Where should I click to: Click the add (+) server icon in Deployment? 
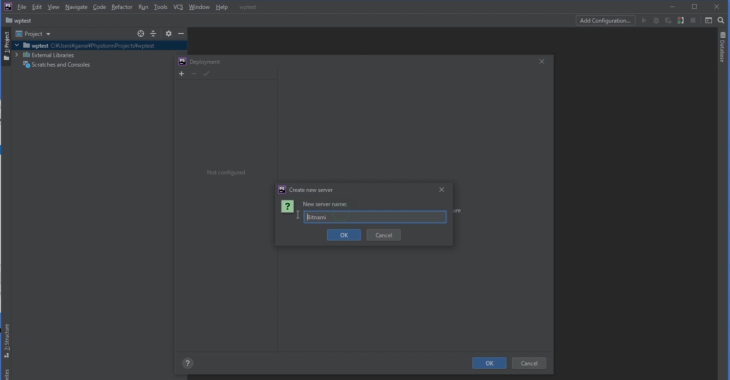(182, 74)
